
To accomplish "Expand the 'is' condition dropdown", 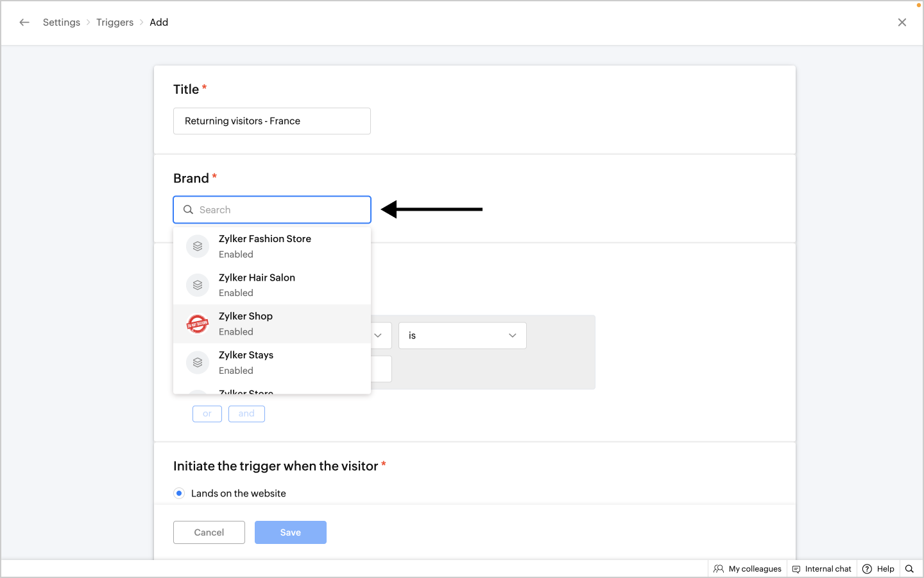I will 462,336.
